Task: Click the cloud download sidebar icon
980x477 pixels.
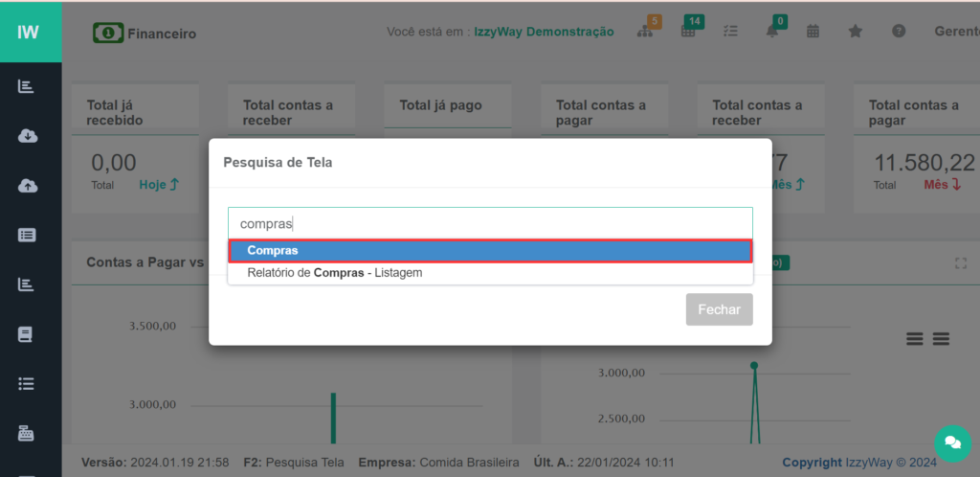Action: [x=28, y=136]
